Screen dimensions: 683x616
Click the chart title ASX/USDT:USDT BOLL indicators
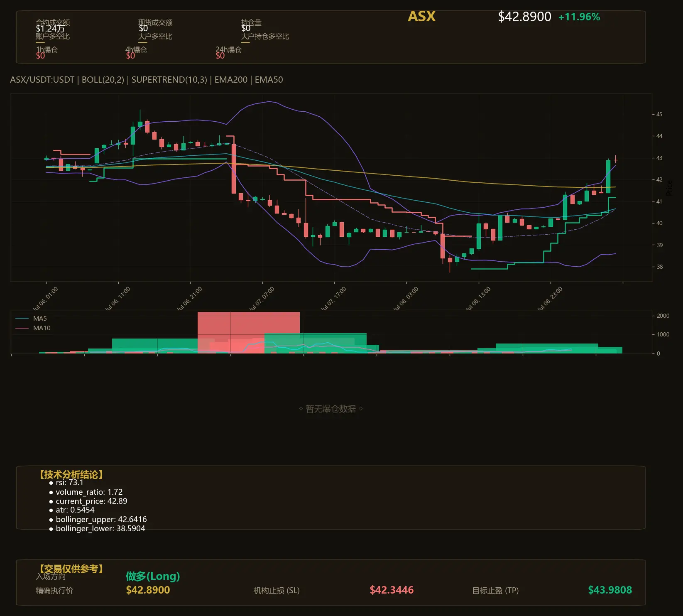[x=147, y=80]
